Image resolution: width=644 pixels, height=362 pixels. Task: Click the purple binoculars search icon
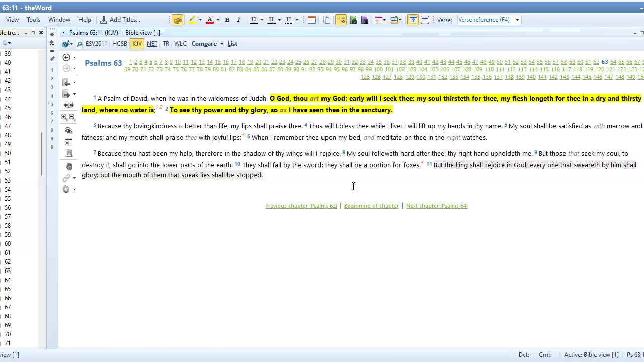(x=365, y=20)
